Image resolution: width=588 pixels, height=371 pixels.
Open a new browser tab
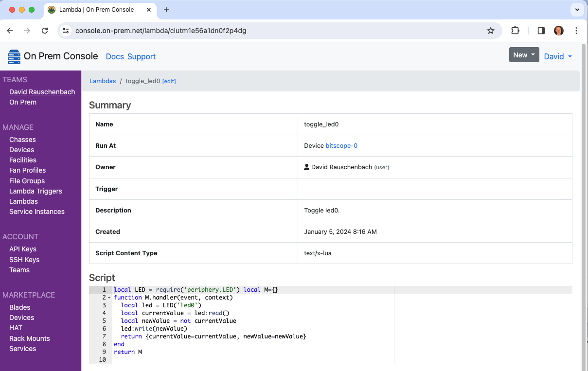pyautogui.click(x=166, y=10)
